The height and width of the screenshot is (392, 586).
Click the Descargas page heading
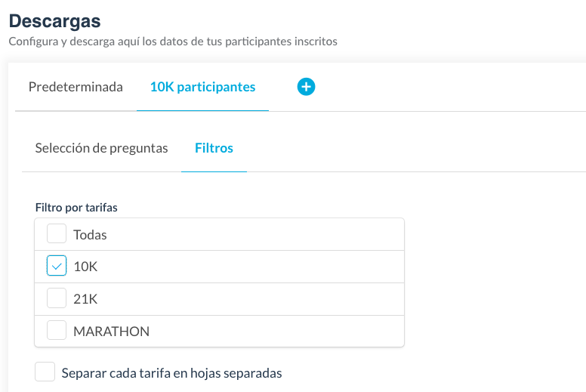point(54,20)
